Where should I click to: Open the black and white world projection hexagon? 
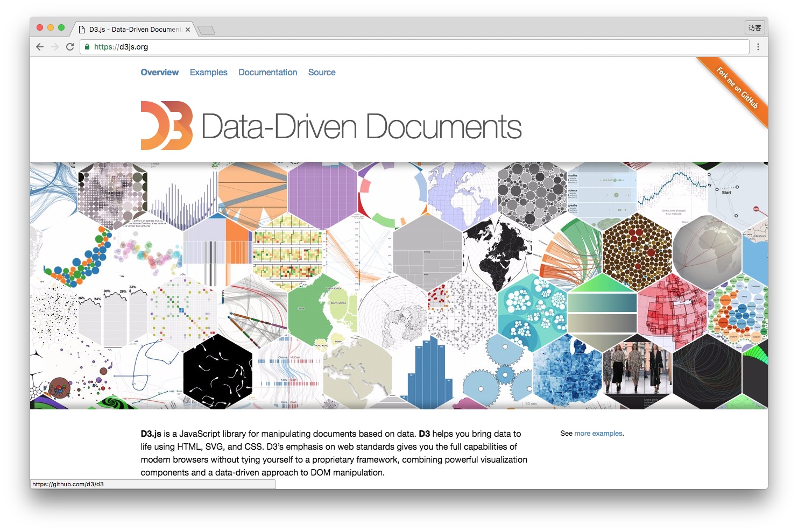498,253
